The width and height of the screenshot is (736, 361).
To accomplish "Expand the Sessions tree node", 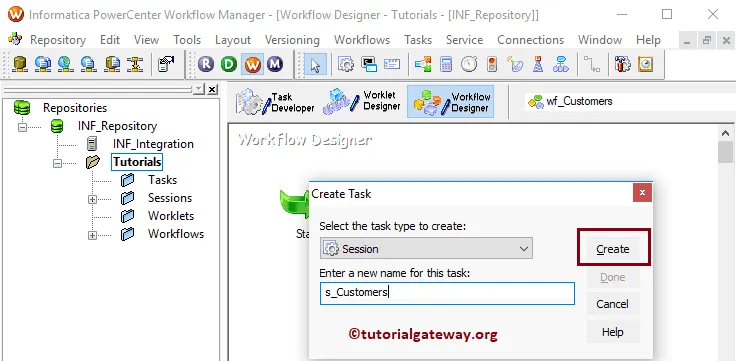I will 92,199.
